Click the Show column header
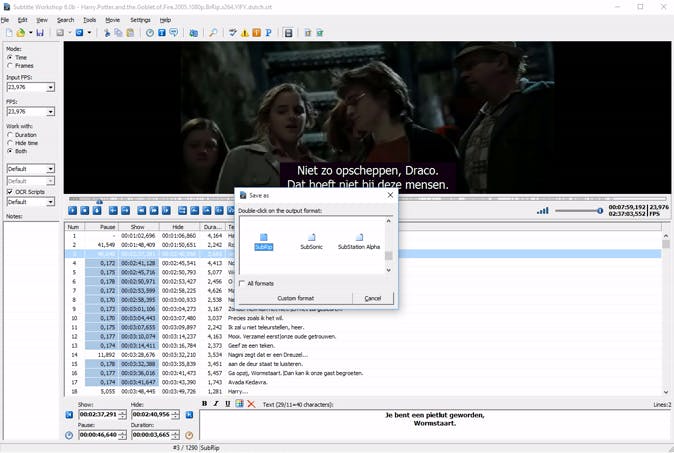 pyautogui.click(x=138, y=227)
